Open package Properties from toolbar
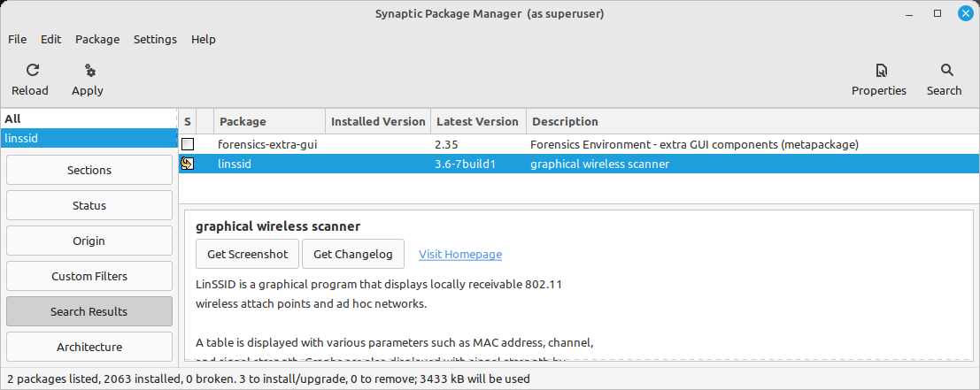 879,71
